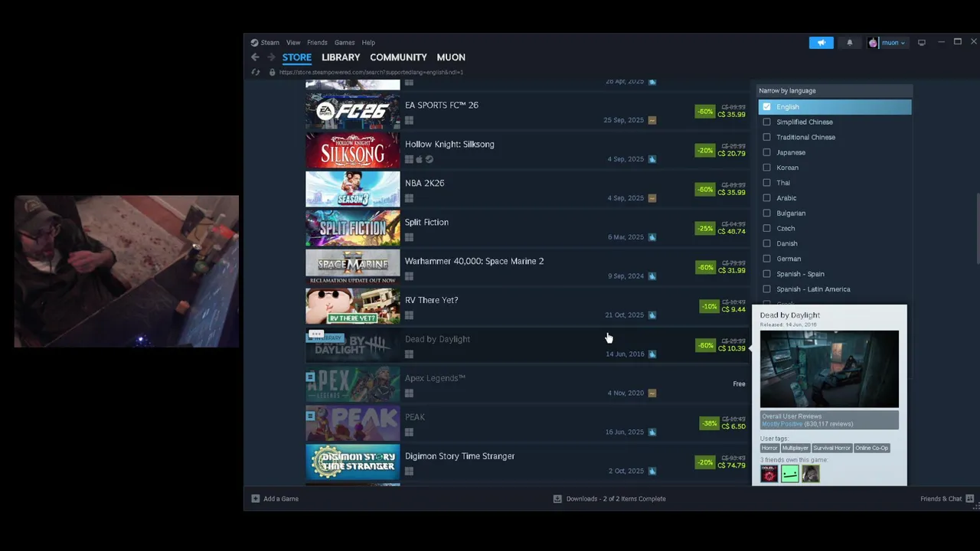Viewport: 980px width, 551px height.
Task: Click Dead by Daylight popup screenshot
Action: coord(829,369)
